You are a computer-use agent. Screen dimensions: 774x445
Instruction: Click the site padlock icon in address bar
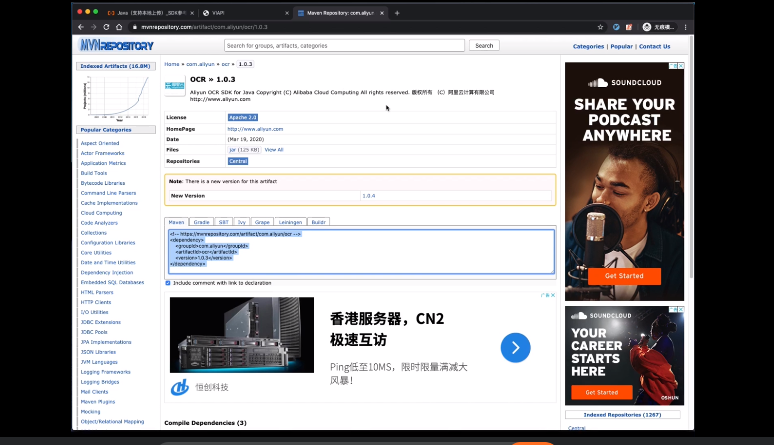point(134,27)
